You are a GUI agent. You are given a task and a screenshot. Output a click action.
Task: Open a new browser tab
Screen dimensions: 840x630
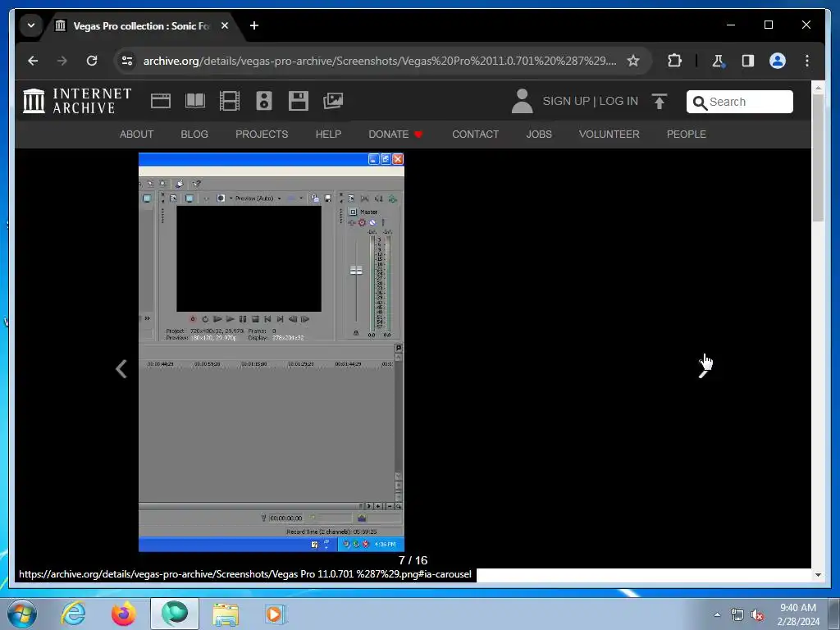pyautogui.click(x=254, y=25)
